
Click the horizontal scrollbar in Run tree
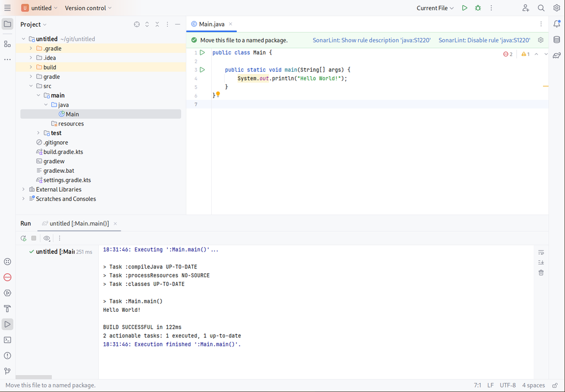pos(34,377)
